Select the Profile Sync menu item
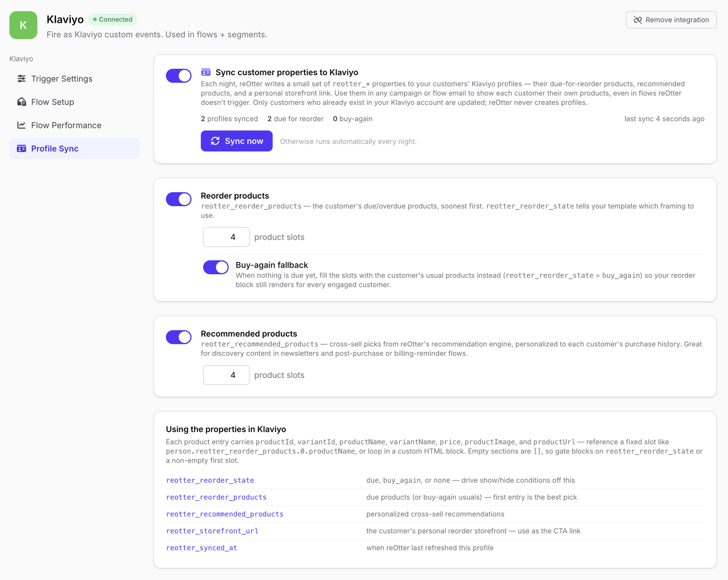The image size is (728, 580). pyautogui.click(x=75, y=148)
